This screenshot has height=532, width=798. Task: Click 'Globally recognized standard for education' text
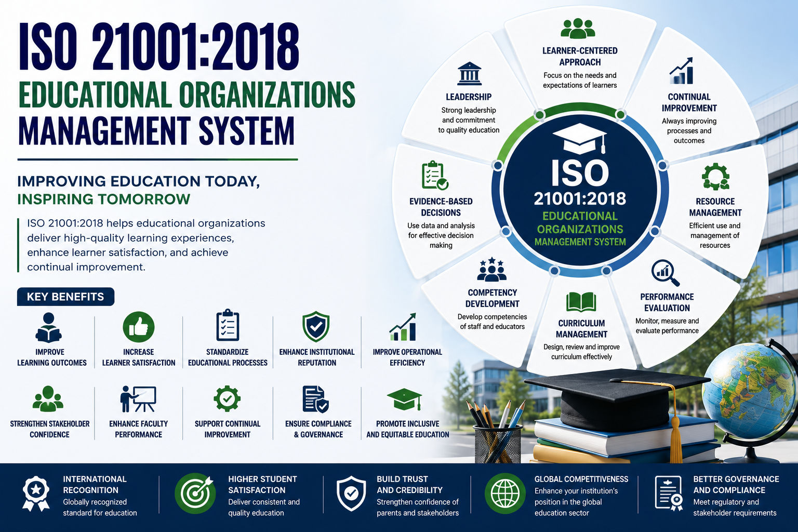pos(100,507)
